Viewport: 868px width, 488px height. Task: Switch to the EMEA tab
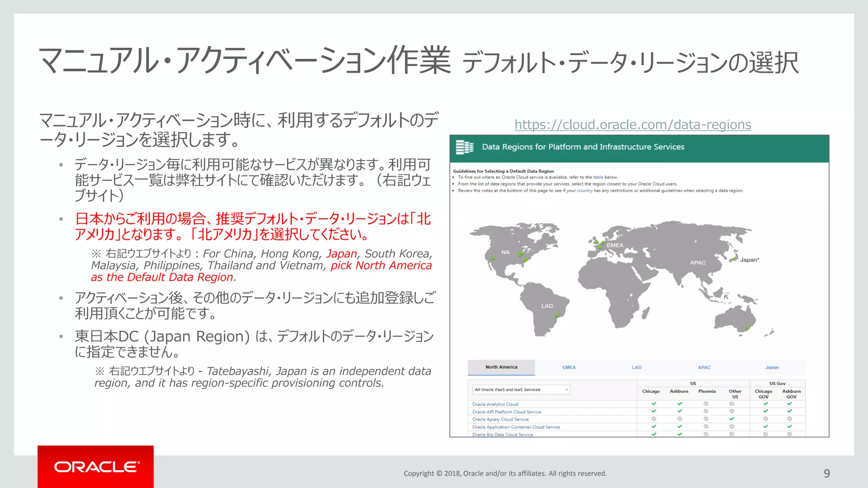[569, 367]
